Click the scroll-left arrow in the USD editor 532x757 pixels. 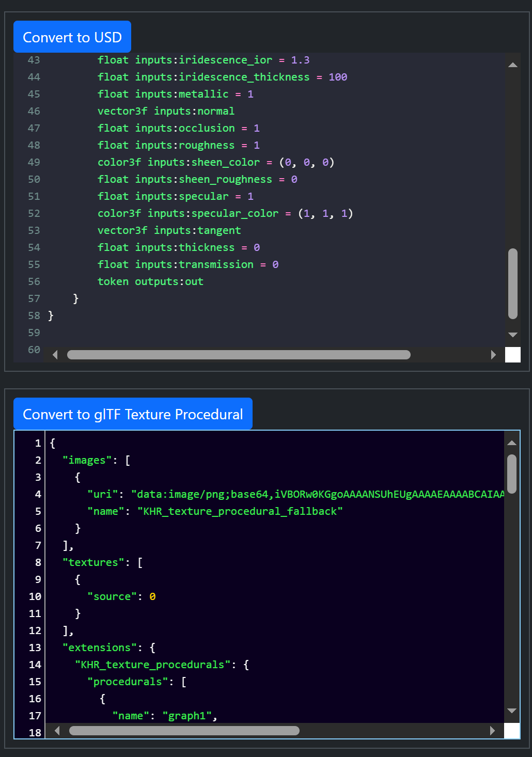click(55, 355)
